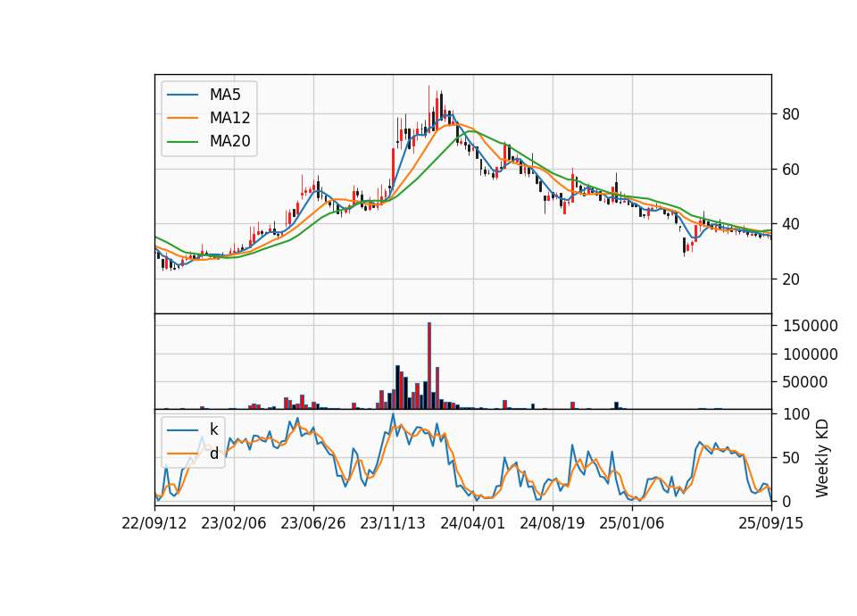
Task: Click the orange MA12 legend line
Action: 182,118
